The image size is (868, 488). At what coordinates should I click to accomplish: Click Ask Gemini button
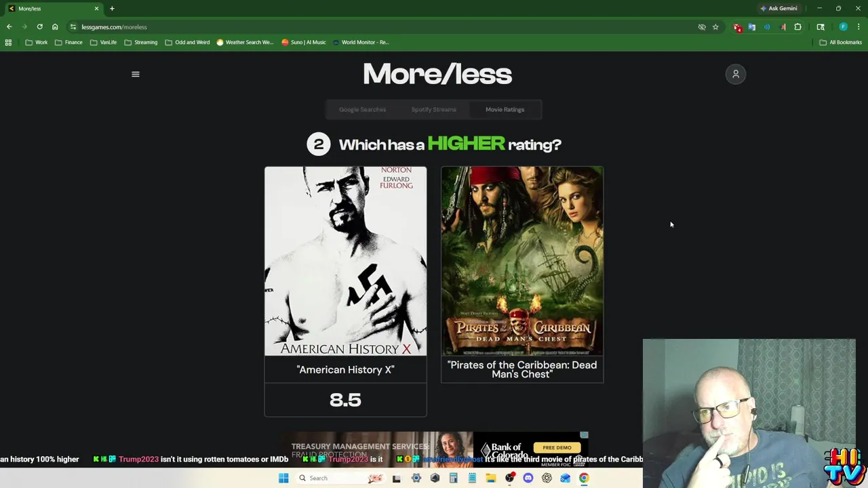[778, 8]
